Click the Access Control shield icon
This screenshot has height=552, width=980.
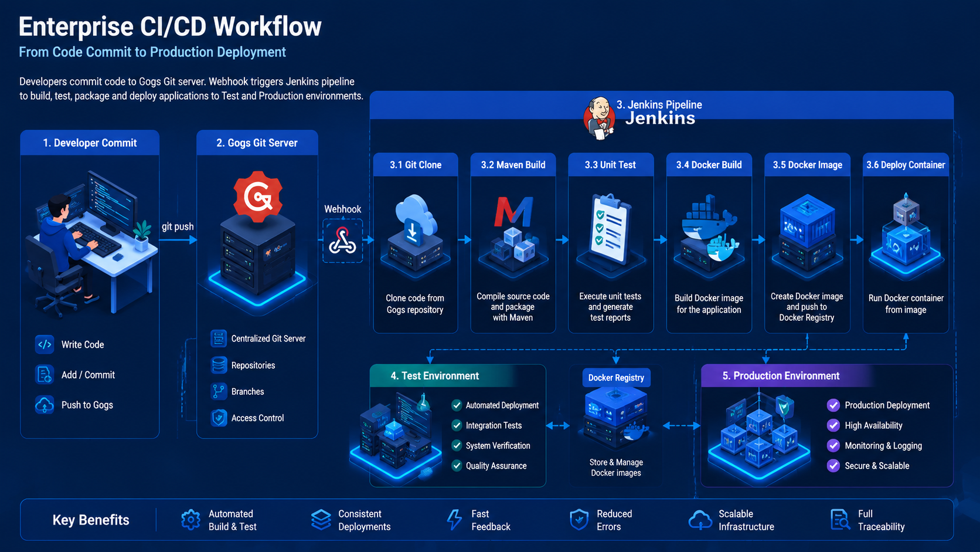(x=219, y=418)
